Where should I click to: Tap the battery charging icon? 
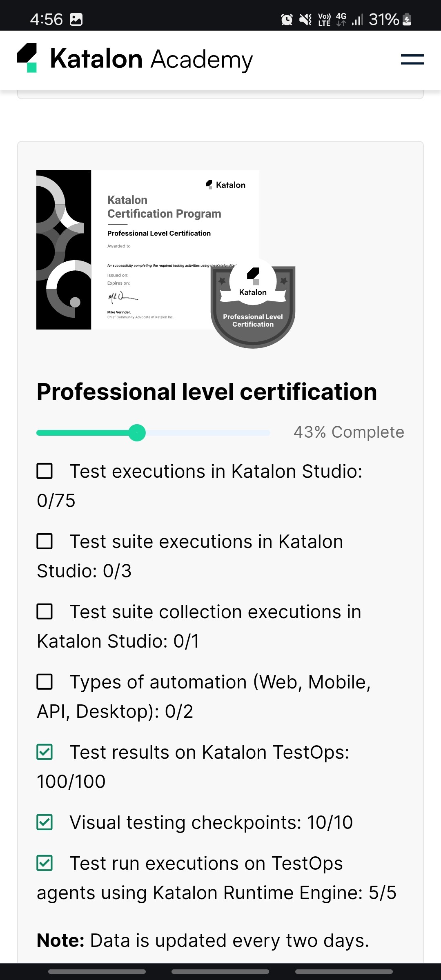point(407,19)
